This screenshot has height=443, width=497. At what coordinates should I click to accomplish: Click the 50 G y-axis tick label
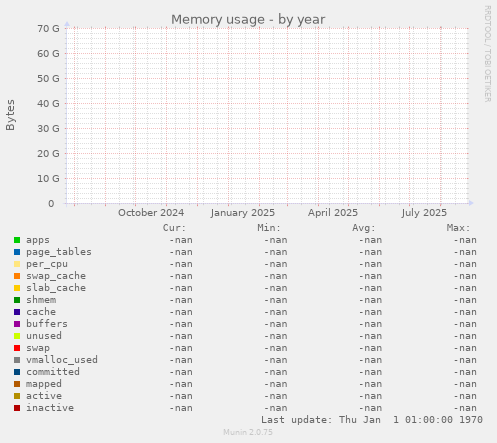(48, 79)
